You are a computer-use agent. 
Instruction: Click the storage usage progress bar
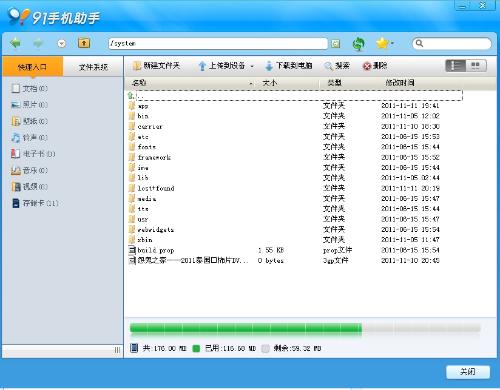(x=305, y=329)
